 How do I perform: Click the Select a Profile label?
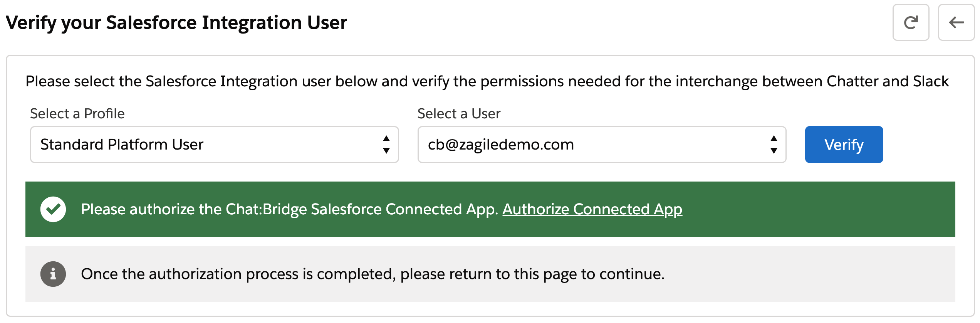[x=77, y=114]
